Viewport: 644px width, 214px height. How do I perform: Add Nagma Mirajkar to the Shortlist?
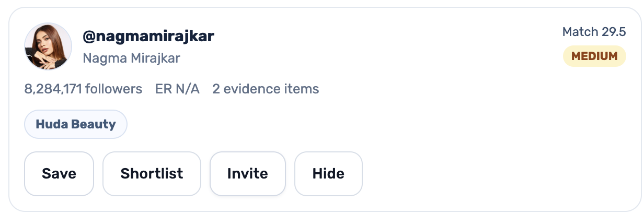pos(152,173)
